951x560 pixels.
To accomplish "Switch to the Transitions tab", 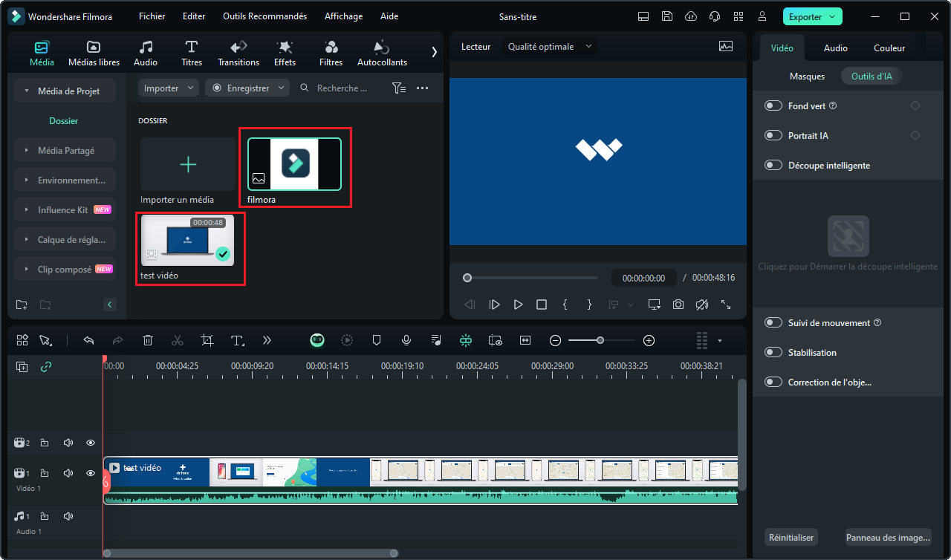I will (x=238, y=53).
